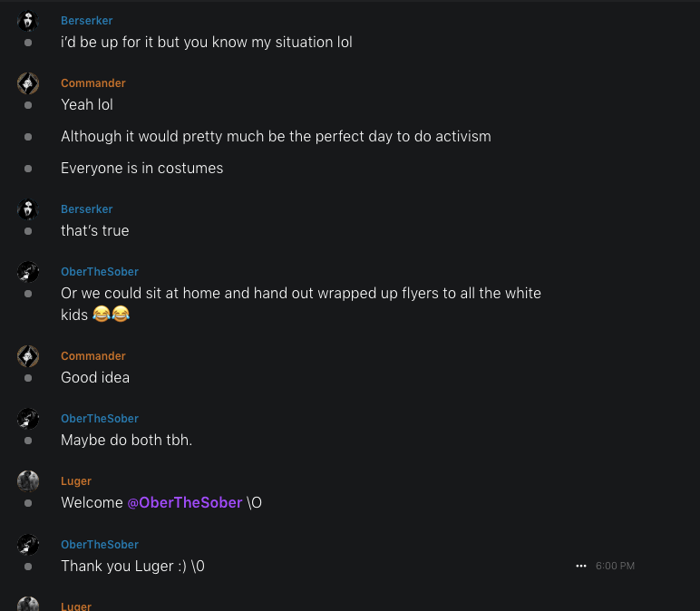Click the Berserker username at the top

(87, 21)
